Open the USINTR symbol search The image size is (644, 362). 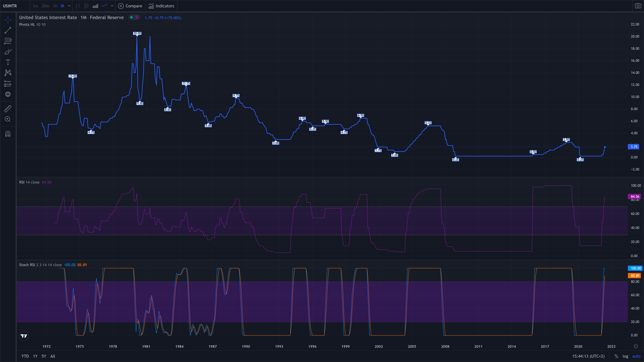point(10,6)
